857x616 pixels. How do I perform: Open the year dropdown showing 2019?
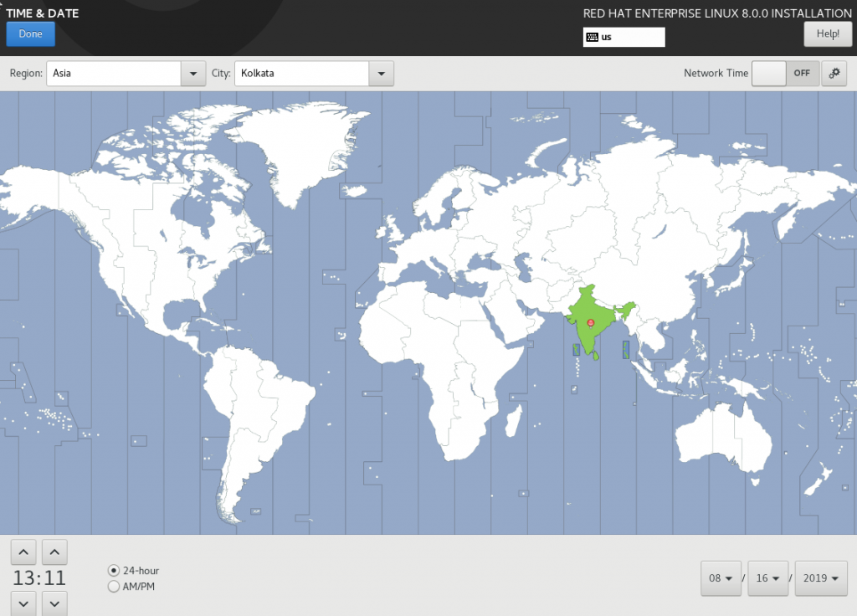click(820, 578)
